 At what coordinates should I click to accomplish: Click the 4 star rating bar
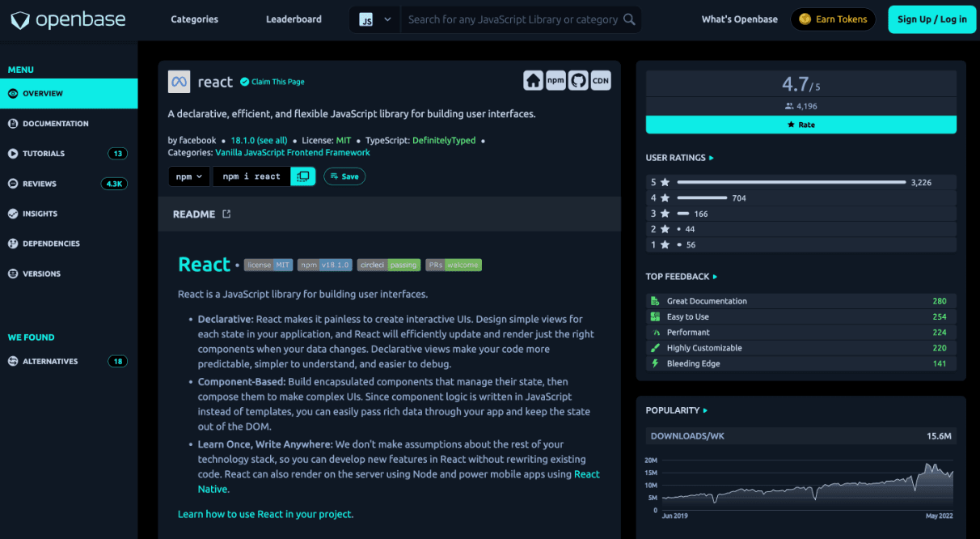point(702,197)
